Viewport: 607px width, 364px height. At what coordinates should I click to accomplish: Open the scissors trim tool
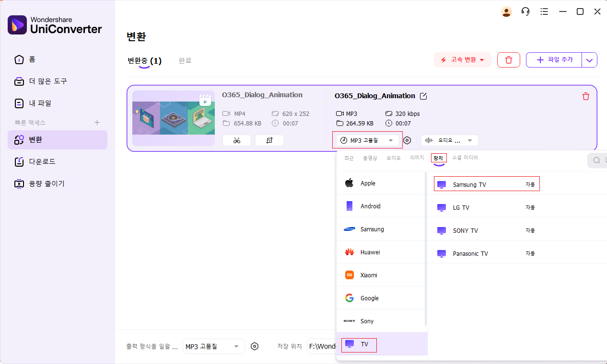coord(237,140)
